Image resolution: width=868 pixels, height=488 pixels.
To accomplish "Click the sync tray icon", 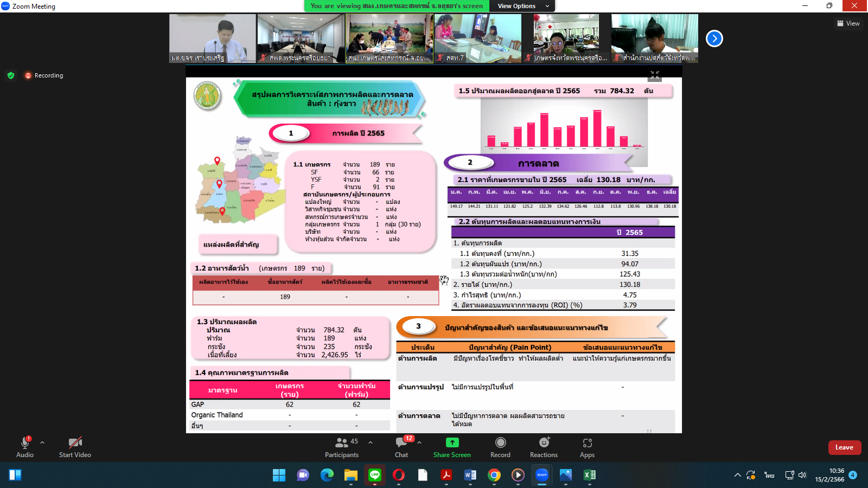I will tap(751, 475).
